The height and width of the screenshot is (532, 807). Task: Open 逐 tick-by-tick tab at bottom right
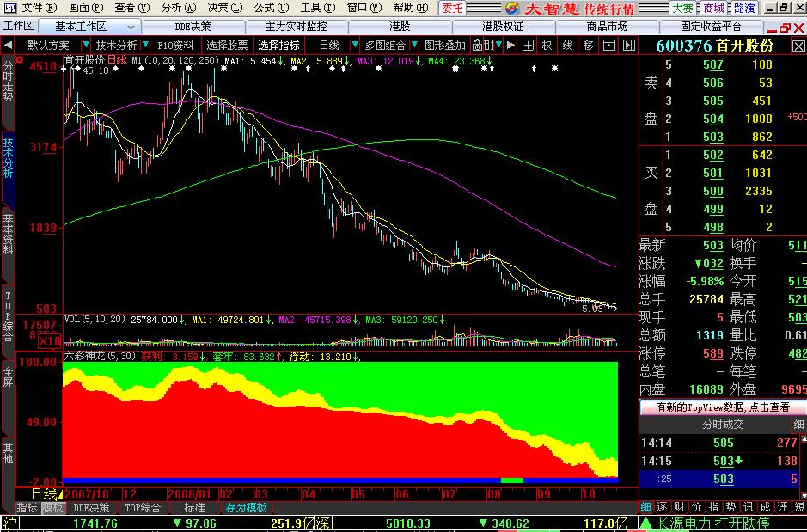pyautogui.click(x=663, y=507)
